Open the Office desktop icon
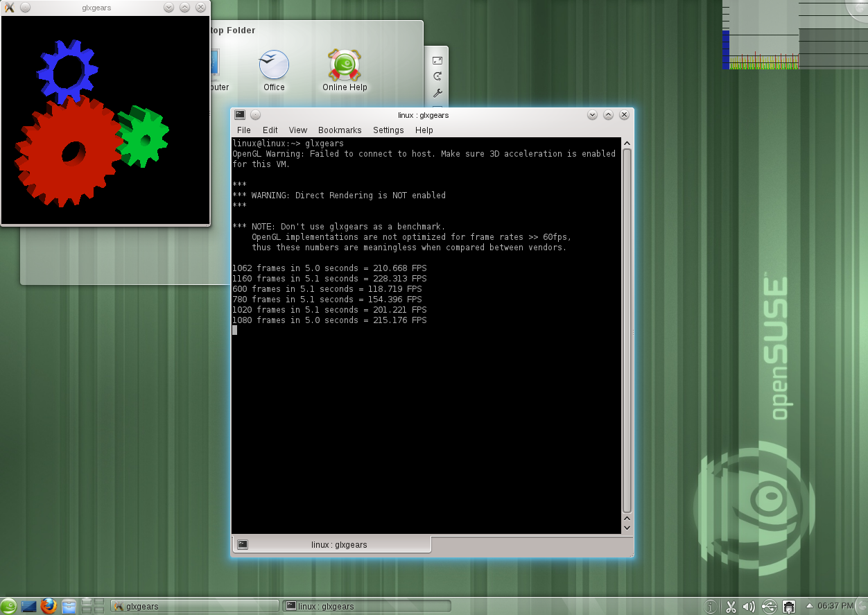Image resolution: width=868 pixels, height=615 pixels. (274, 70)
